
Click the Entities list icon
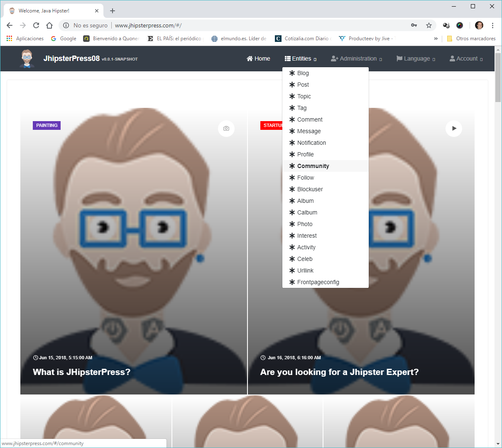click(x=287, y=58)
